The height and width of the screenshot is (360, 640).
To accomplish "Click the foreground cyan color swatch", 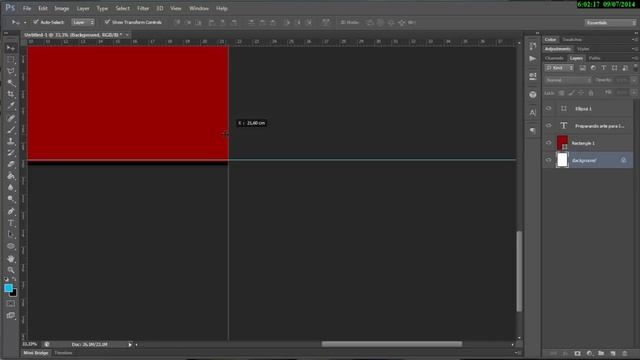I will [8, 288].
